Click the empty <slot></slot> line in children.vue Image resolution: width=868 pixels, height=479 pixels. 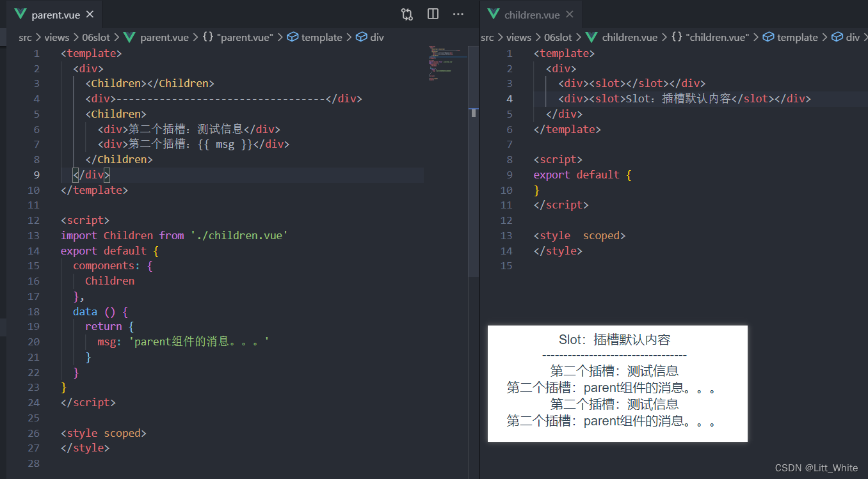click(632, 83)
